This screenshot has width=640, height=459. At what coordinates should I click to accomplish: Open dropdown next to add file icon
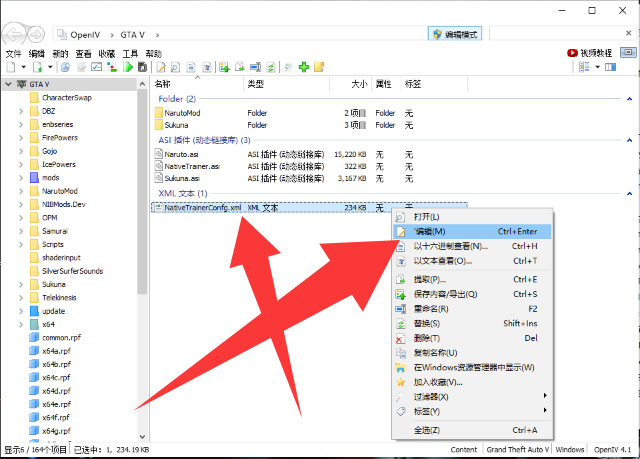pyautogui.click(x=50, y=67)
